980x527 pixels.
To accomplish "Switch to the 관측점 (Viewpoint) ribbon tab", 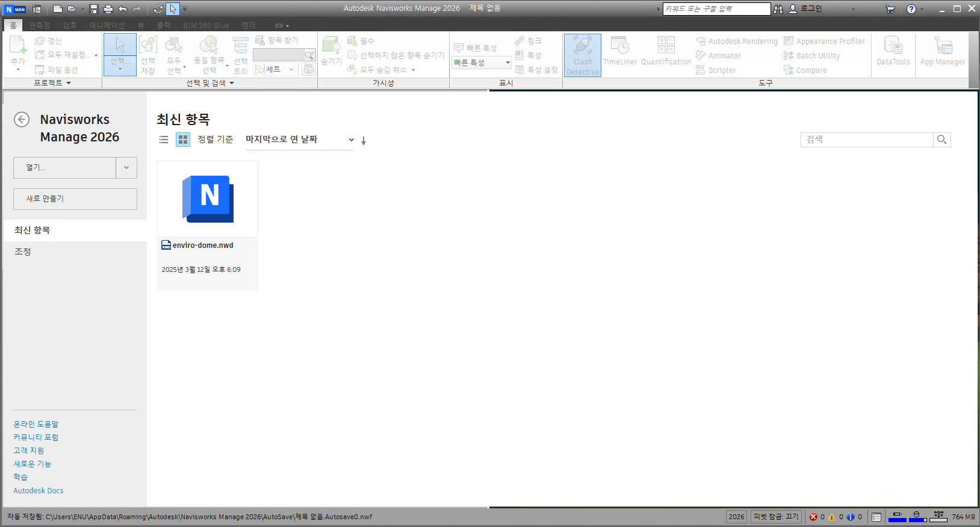I will (40, 25).
